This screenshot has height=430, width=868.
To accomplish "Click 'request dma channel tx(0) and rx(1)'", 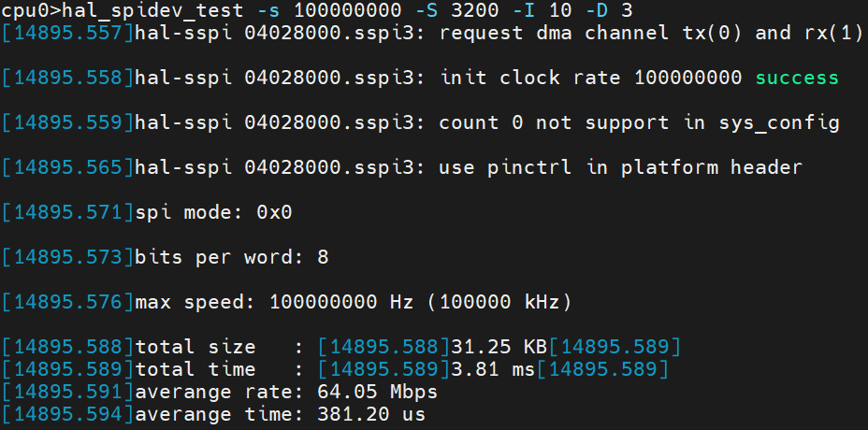I will 650,34.
